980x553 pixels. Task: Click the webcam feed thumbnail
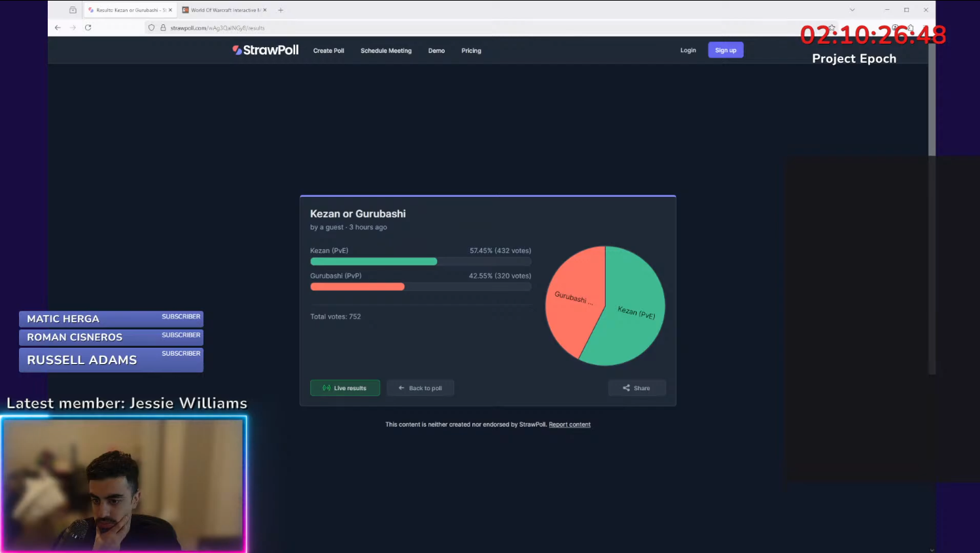(124, 485)
